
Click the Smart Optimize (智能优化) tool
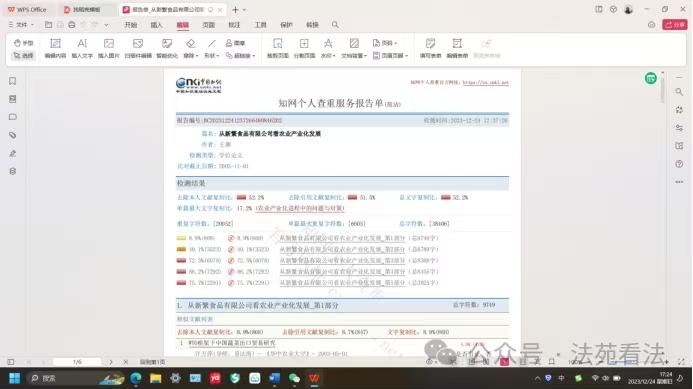tap(167, 48)
